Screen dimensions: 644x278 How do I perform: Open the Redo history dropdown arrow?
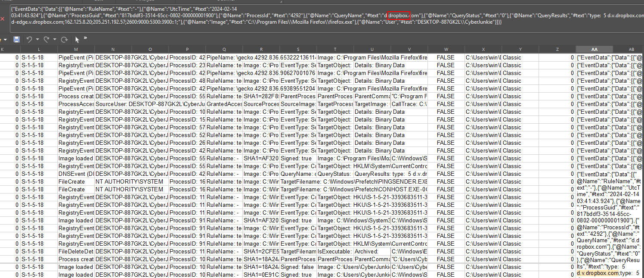pos(55,39)
